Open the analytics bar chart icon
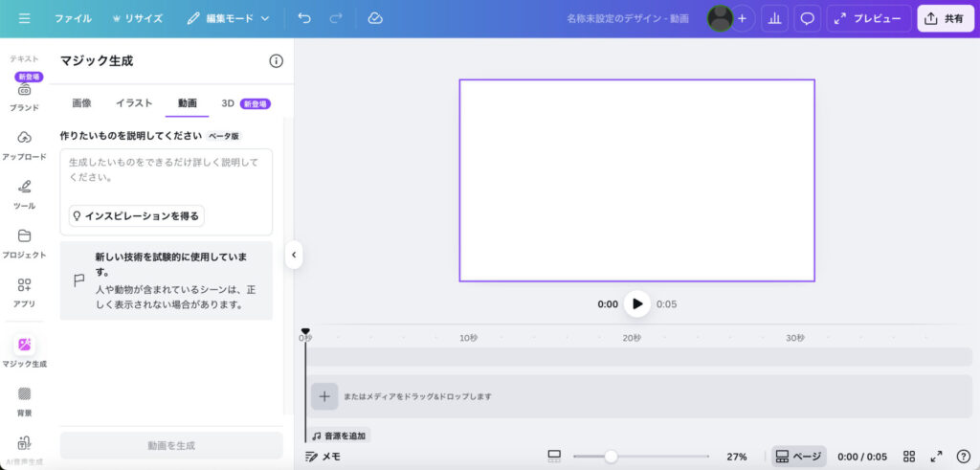 tap(775, 18)
